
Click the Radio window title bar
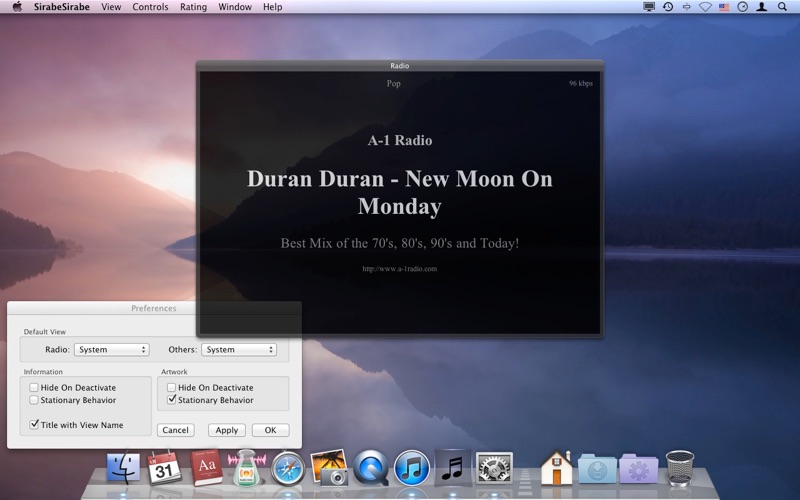[399, 65]
